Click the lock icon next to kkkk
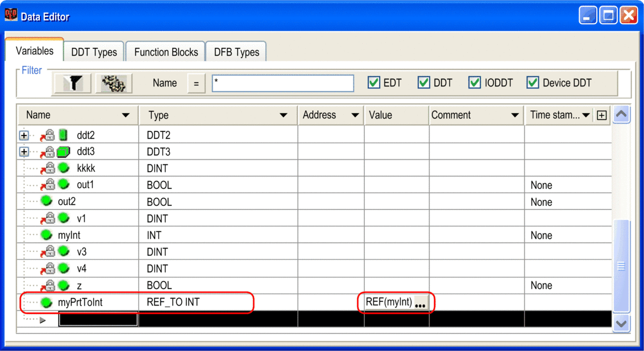644x351 pixels. pyautogui.click(x=49, y=168)
